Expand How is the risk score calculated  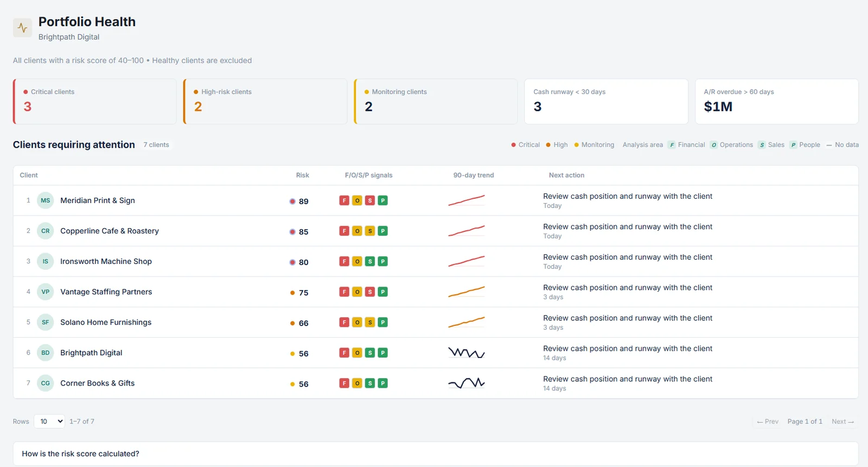pyautogui.click(x=436, y=453)
